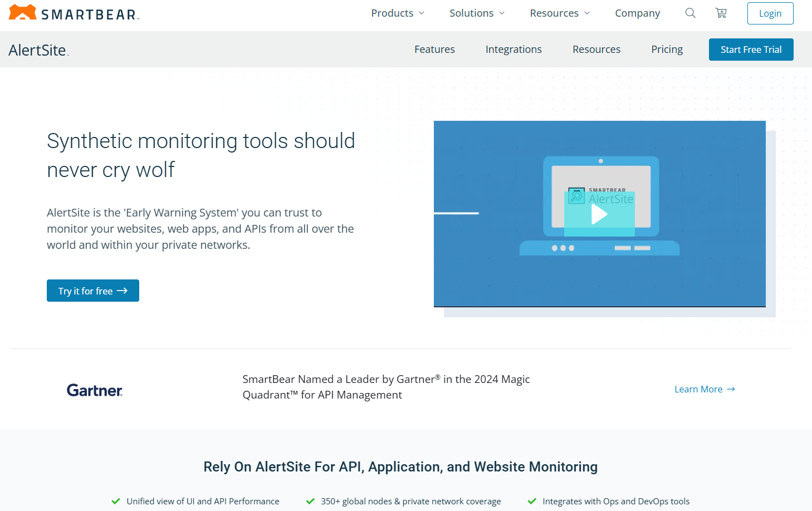Click the video thumbnail laptop illustration
The image size is (812, 511).
[x=599, y=206]
